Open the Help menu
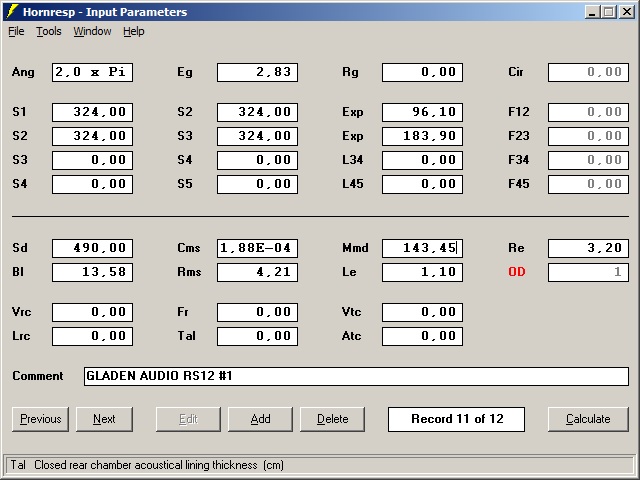The image size is (640, 480). click(x=133, y=31)
